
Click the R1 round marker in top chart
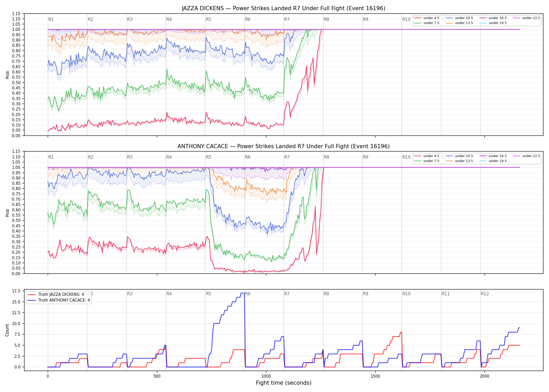pyautogui.click(x=51, y=19)
